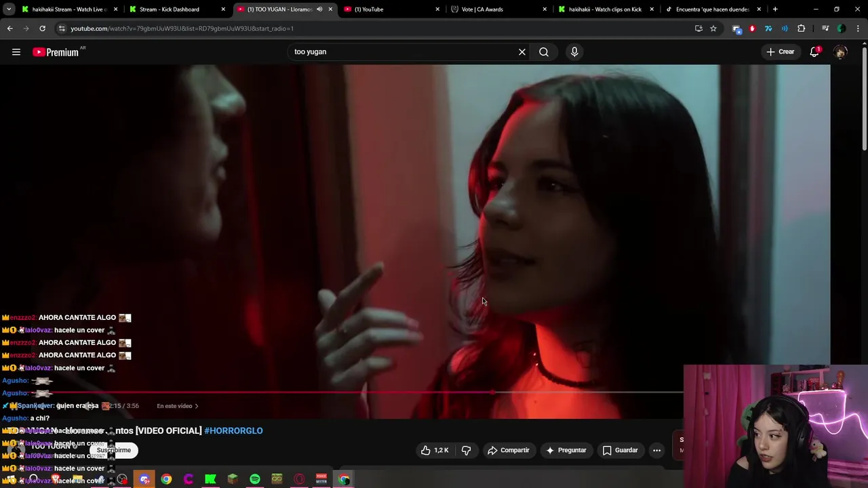Open Kick app in taskbar
868x488 pixels.
tap(210, 479)
